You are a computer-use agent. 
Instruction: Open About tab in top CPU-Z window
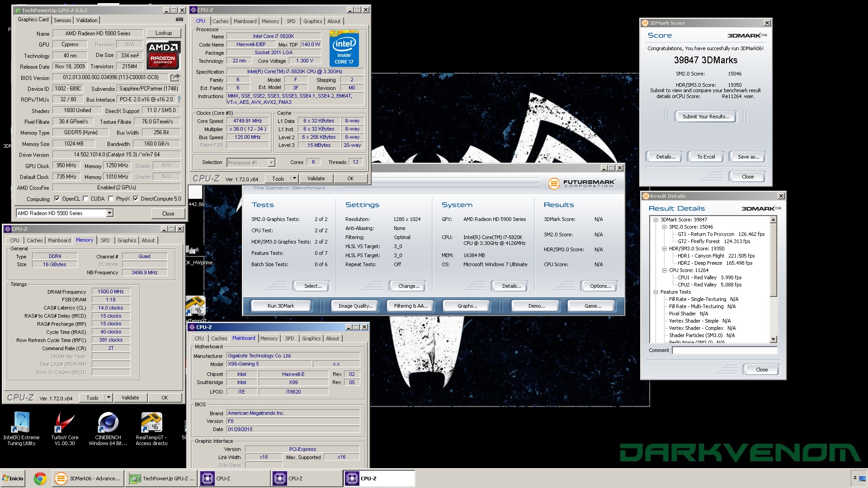point(334,21)
